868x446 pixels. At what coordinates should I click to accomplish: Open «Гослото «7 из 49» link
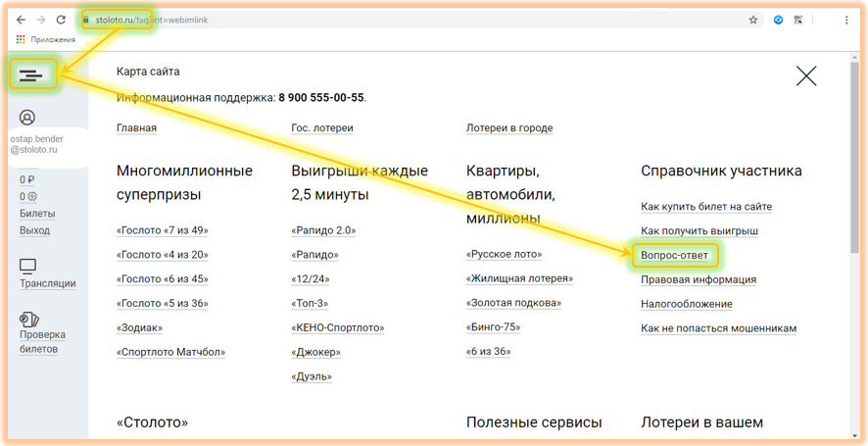pos(163,230)
